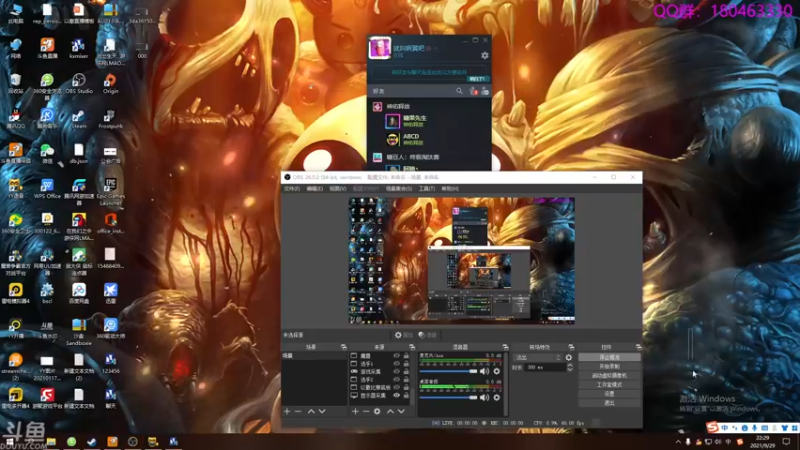Viewport: 800px width, 450px height.
Task: Open source properties gear below sources list
Action: pos(377,411)
